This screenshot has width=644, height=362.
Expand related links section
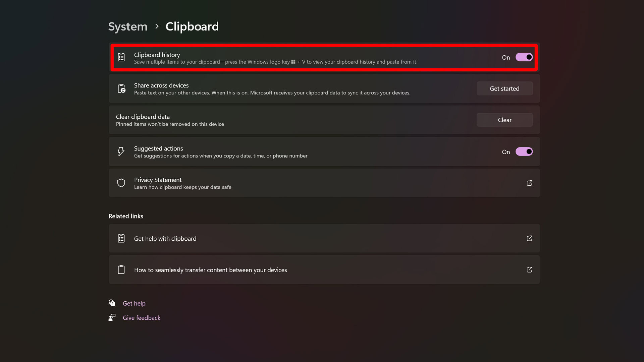tap(126, 216)
